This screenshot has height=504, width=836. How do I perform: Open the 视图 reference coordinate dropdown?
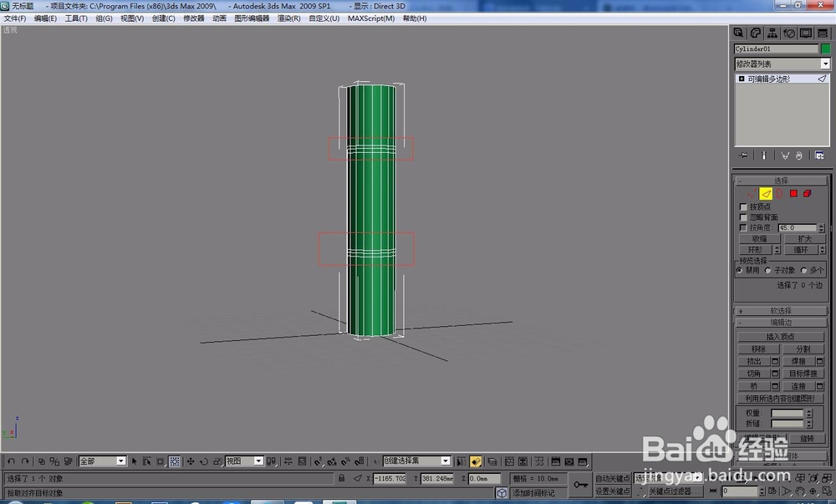coord(244,461)
